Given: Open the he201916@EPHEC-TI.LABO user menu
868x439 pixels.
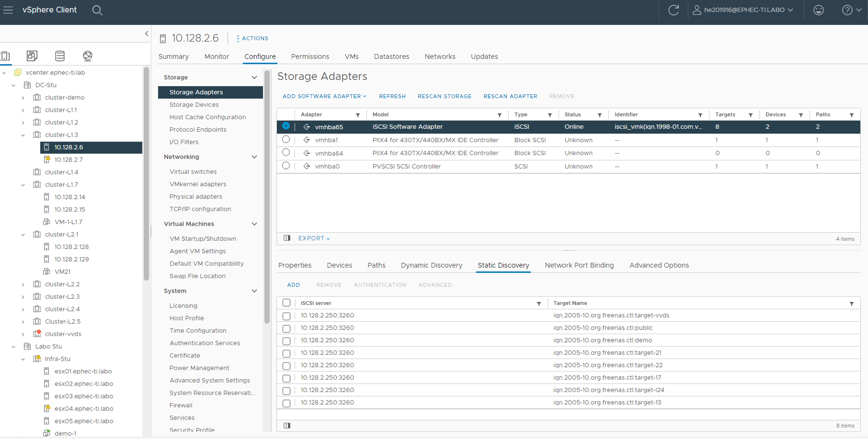Looking at the screenshot, I should pyautogui.click(x=743, y=10).
